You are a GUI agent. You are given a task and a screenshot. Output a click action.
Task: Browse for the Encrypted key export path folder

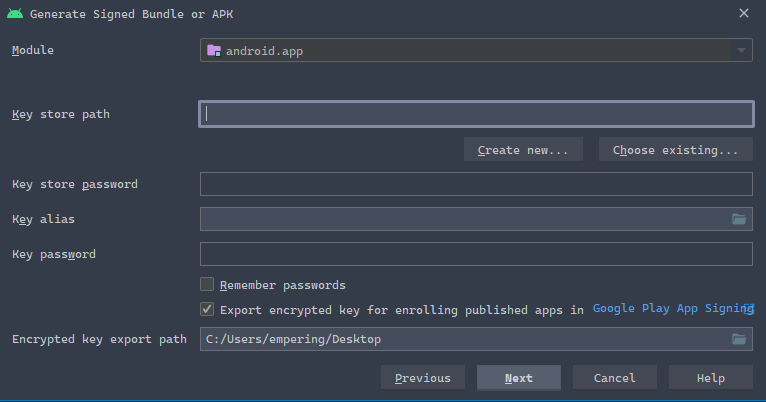coord(739,339)
